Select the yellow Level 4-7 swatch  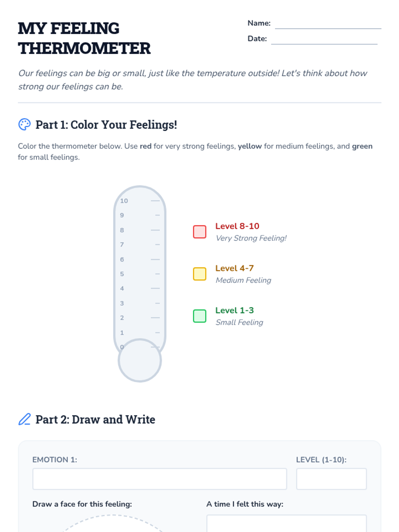(199, 274)
